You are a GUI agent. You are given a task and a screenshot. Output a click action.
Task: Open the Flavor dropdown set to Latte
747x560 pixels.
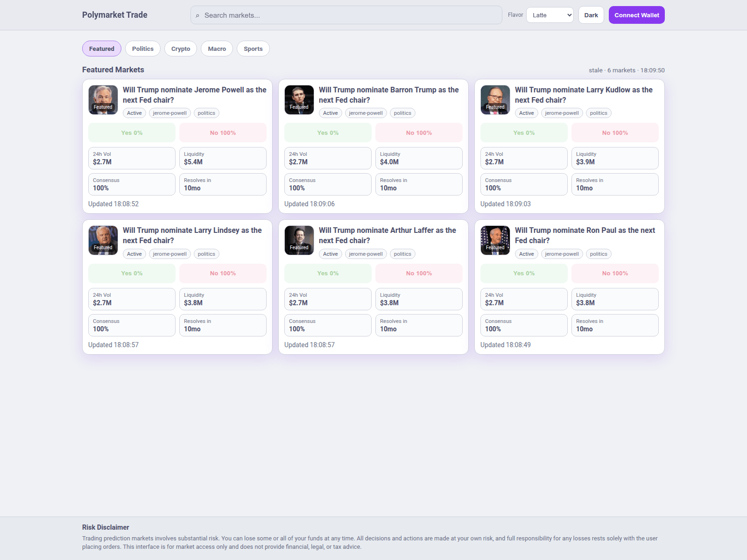[550, 15]
